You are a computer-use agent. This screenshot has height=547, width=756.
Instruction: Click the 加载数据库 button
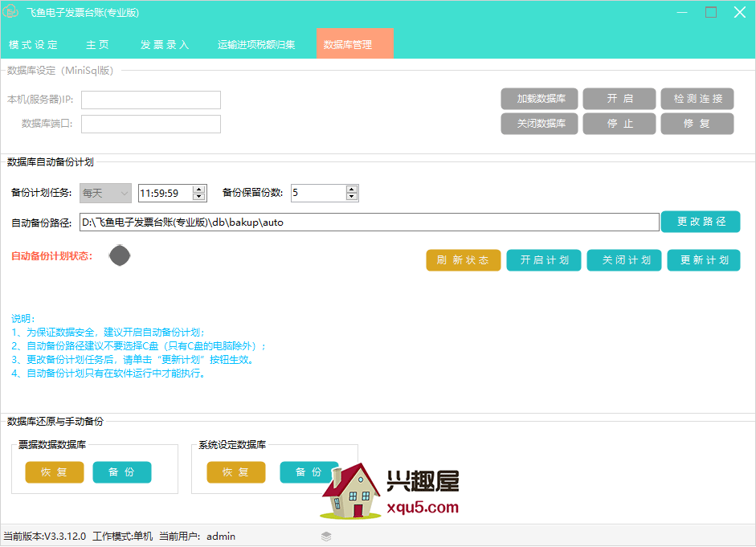tap(540, 99)
